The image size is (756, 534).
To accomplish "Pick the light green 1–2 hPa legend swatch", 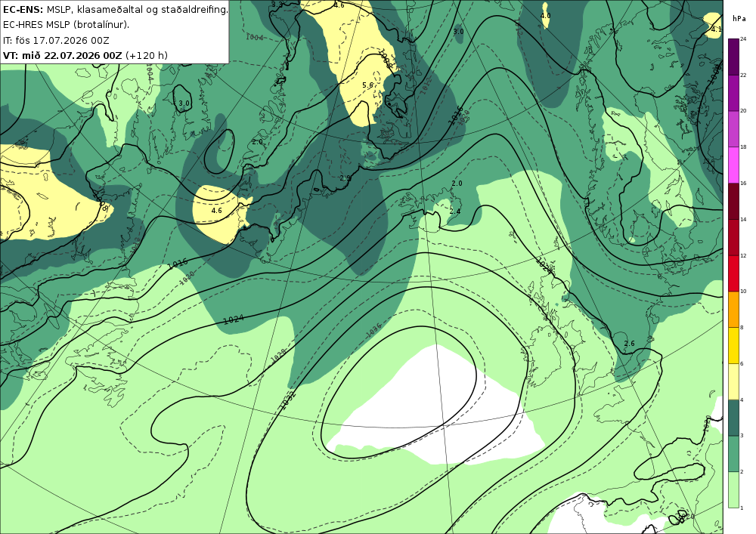I will click(x=733, y=489).
